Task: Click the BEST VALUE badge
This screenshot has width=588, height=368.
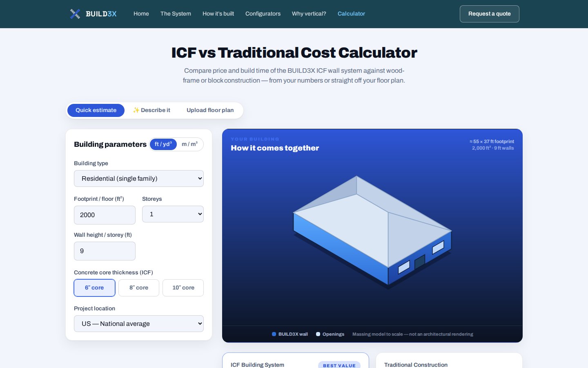Action: coord(339,365)
